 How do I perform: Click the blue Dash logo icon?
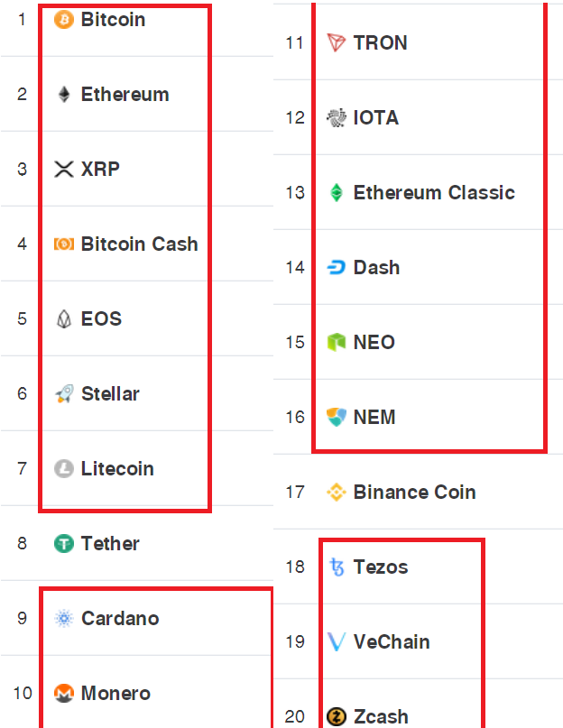[x=337, y=267]
